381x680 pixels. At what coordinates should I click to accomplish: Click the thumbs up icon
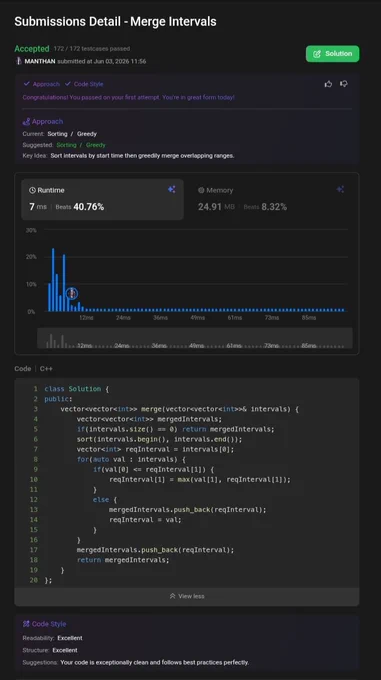[x=329, y=84]
